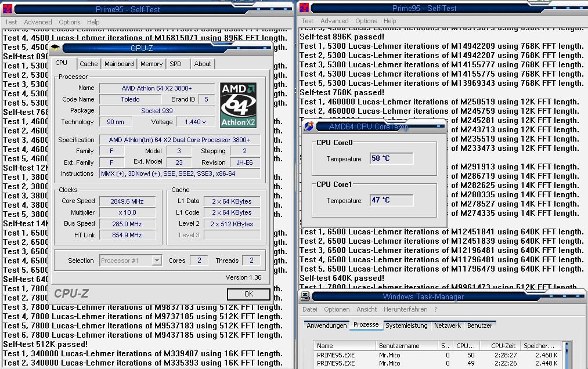588x369 pixels.
Task: Click the 'Version 1.36' label in CPU-Z
Action: click(243, 277)
